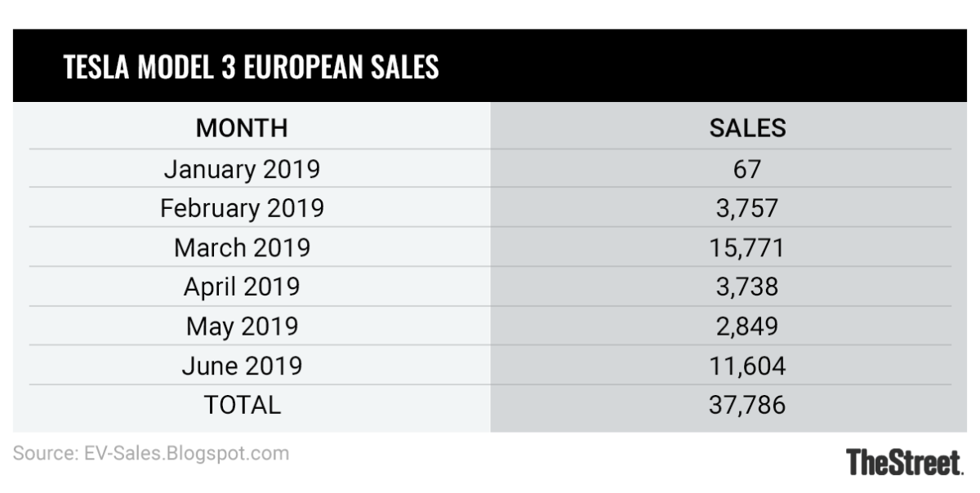Click the May 2019 month cell
Screen dimensions: 980x493
[242, 326]
